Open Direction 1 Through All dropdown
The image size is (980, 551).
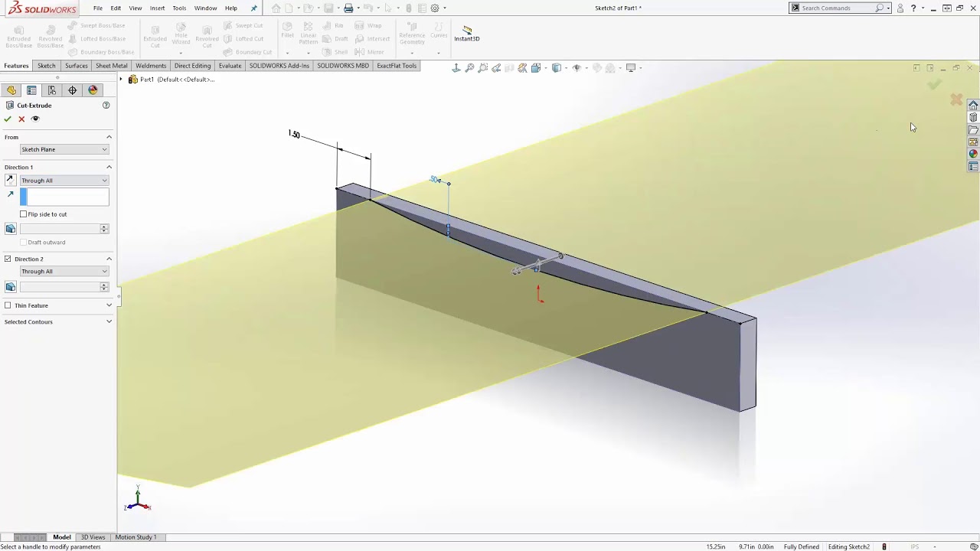[64, 181]
